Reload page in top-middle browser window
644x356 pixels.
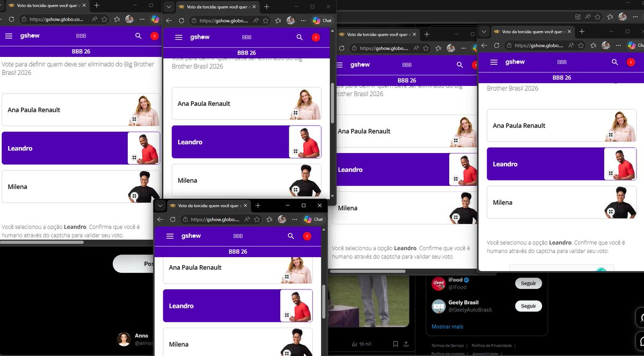click(181, 20)
